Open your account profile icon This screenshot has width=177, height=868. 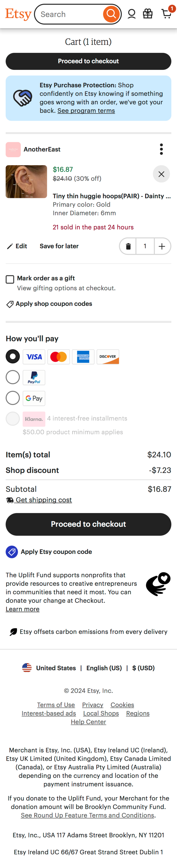[x=132, y=14]
